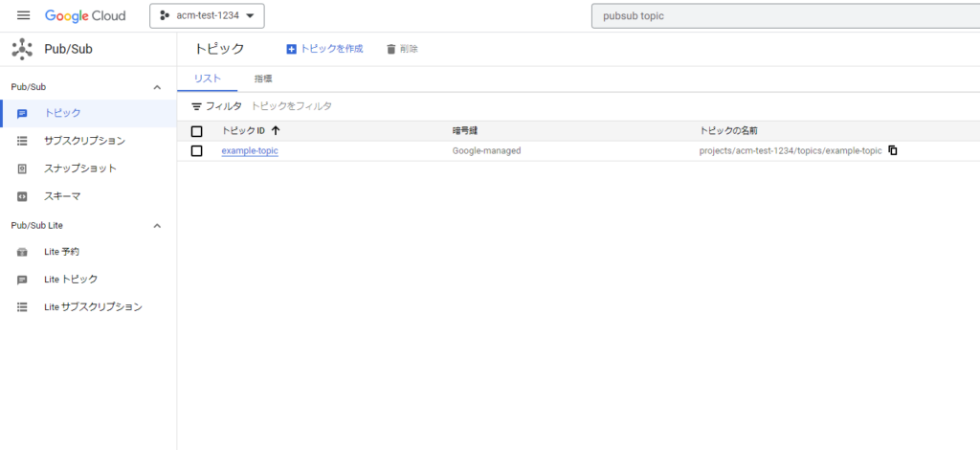Click the フィルタ filter icon
The image size is (980, 450).
pyautogui.click(x=196, y=107)
